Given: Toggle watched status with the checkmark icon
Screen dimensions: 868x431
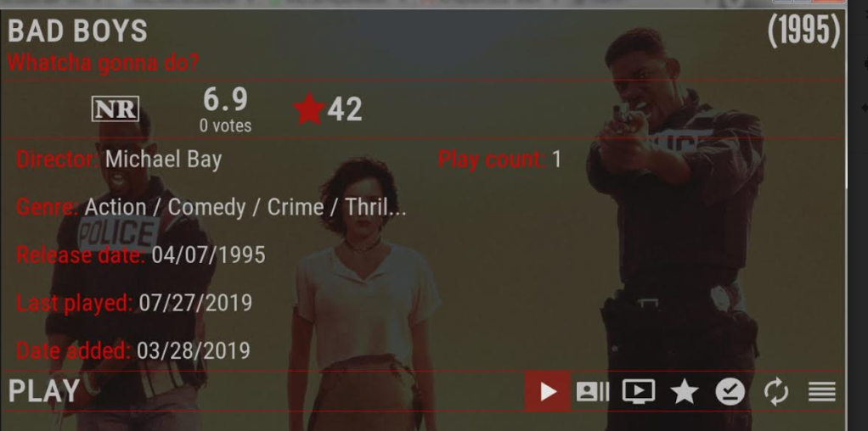Looking at the screenshot, I should (730, 392).
